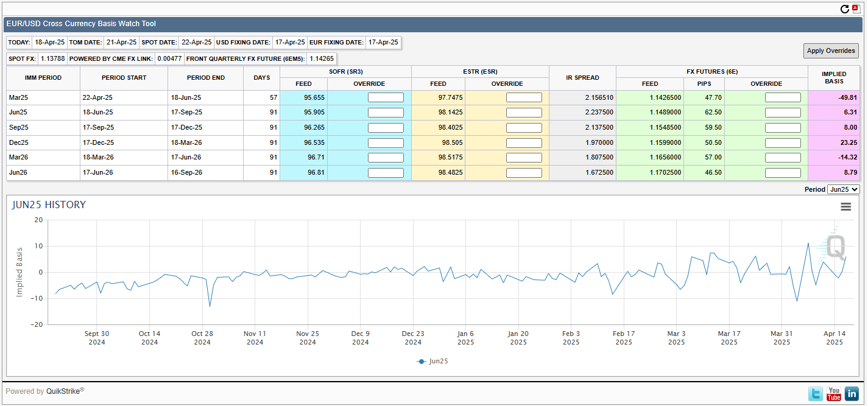Screen dimensions: 868x406
Task: Click SOFR override field for Mar25
Action: click(x=386, y=97)
